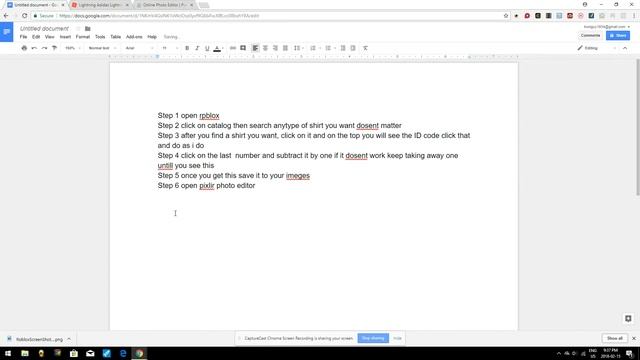Open the Store icon in the taskbar
This screenshot has width=640, height=360.
point(74,353)
